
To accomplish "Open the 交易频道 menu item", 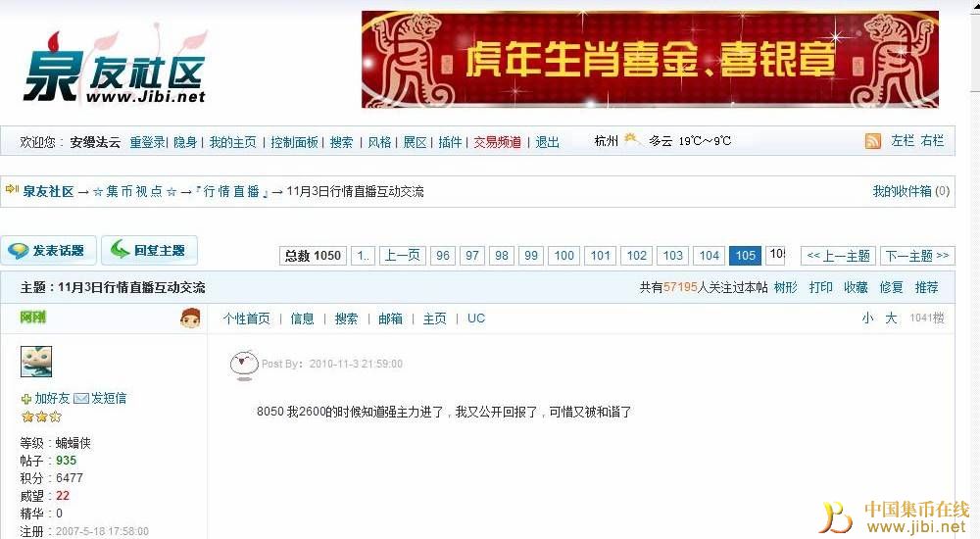I will [497, 142].
